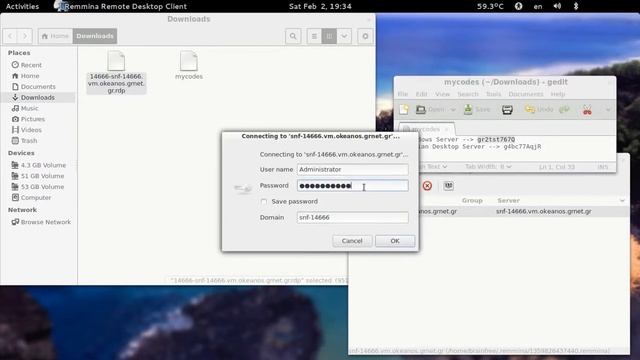Open the Tab Width dropdown in gedit
The width and height of the screenshot is (640, 360).
tap(488, 167)
